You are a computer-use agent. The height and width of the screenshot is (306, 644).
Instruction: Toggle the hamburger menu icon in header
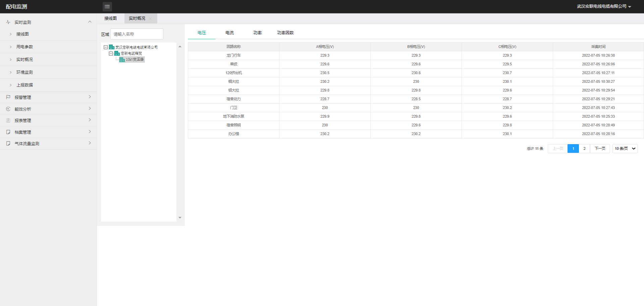(107, 6)
